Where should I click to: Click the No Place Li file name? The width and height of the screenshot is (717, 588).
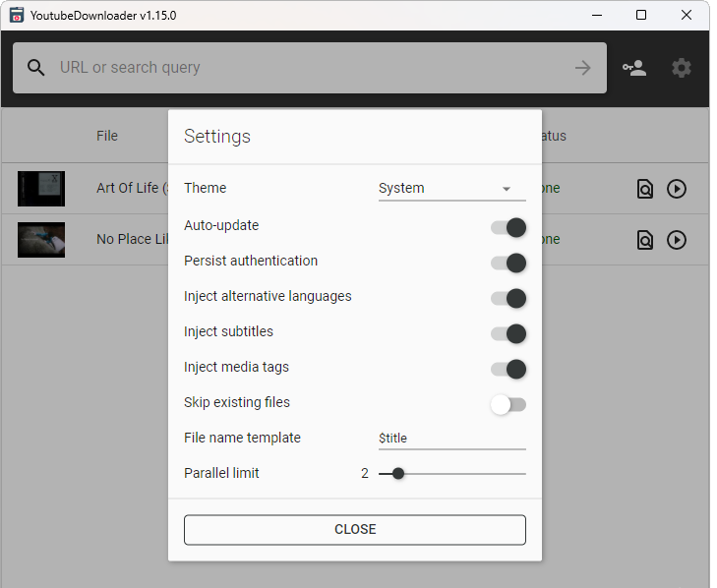click(x=132, y=239)
